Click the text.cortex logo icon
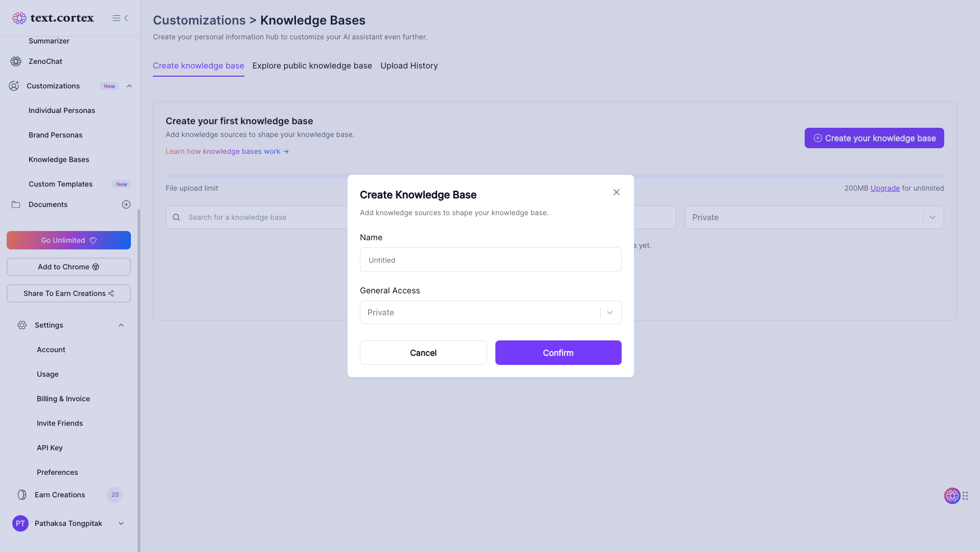Image resolution: width=980 pixels, height=552 pixels. click(x=19, y=18)
